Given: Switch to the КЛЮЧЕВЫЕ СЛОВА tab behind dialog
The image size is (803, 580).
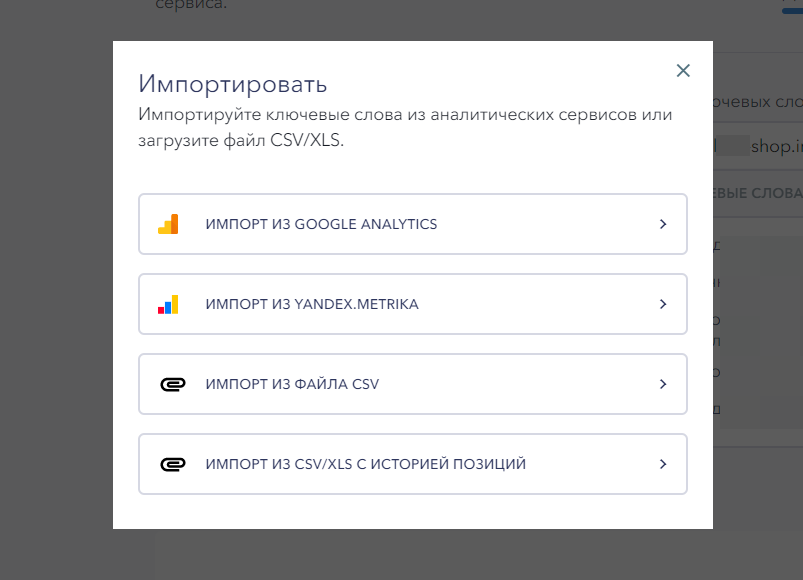Looking at the screenshot, I should tap(757, 192).
